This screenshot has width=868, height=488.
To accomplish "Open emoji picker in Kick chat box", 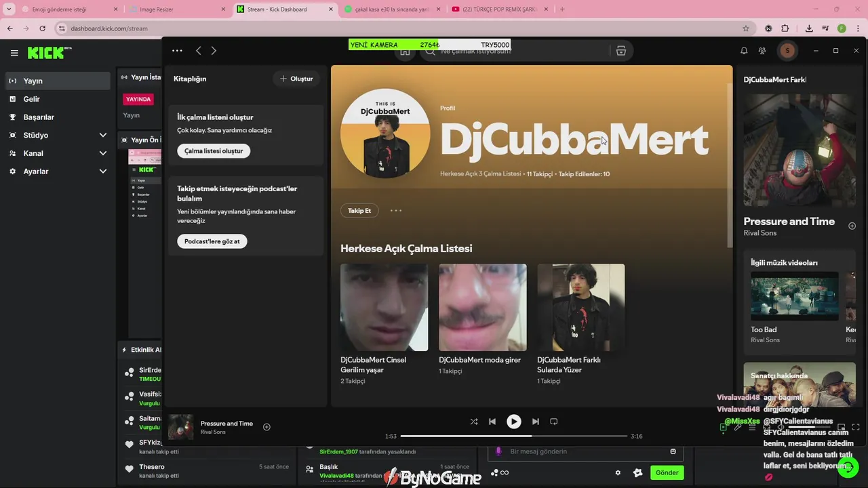I will pyautogui.click(x=673, y=451).
